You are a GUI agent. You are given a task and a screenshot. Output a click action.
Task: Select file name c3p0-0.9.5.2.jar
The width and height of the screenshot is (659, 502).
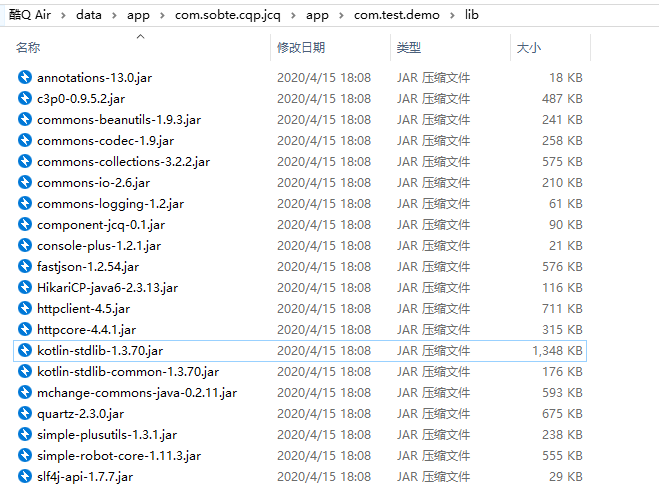[x=81, y=99]
